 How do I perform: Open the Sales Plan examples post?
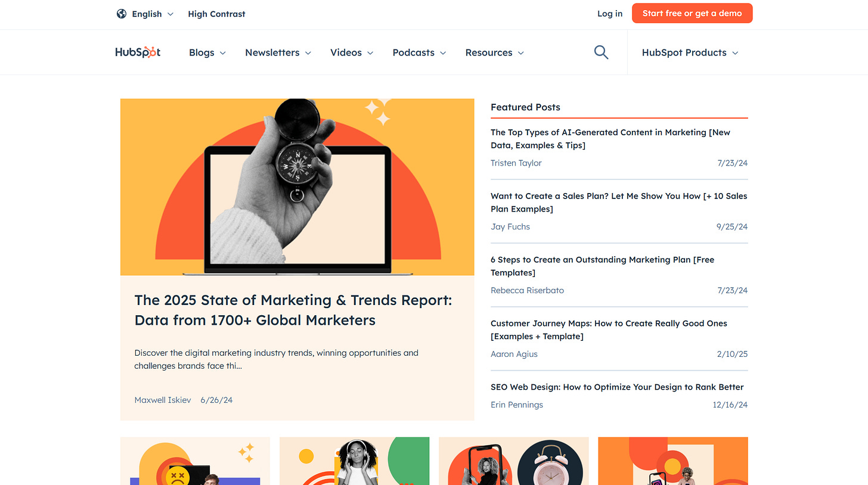619,203
